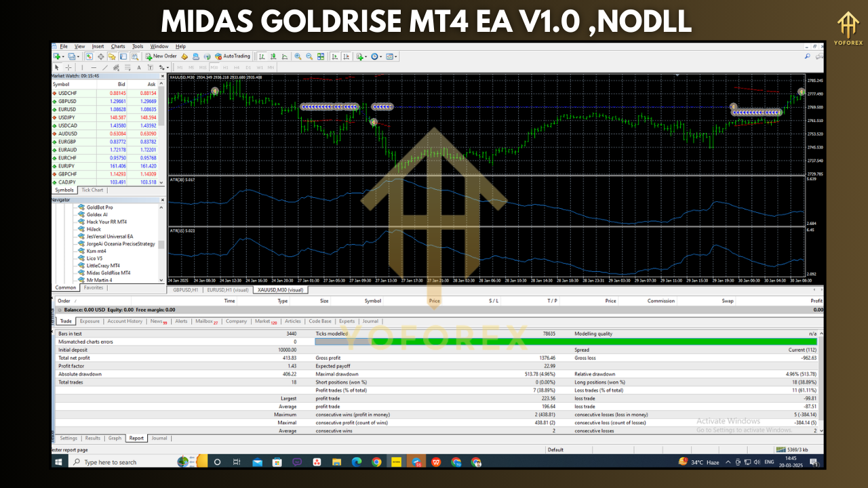868x488 pixels.
Task: Open the File menu
Action: [x=64, y=46]
